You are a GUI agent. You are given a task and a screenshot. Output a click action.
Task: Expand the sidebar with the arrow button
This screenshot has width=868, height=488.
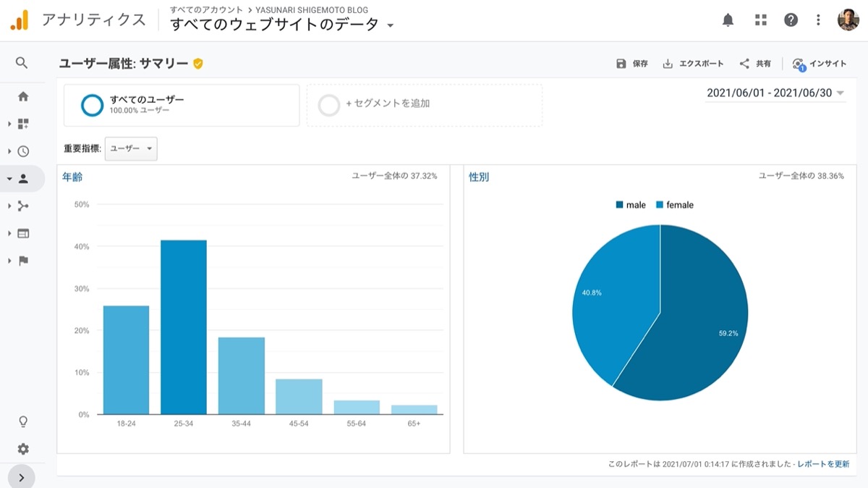point(22,477)
